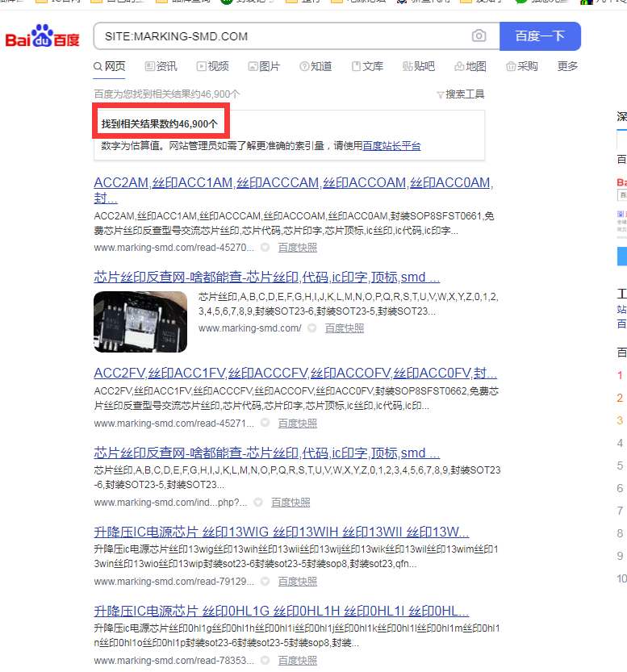Open the result thumbnail of chip photo
Image resolution: width=627 pixels, height=672 pixels.
[140, 322]
